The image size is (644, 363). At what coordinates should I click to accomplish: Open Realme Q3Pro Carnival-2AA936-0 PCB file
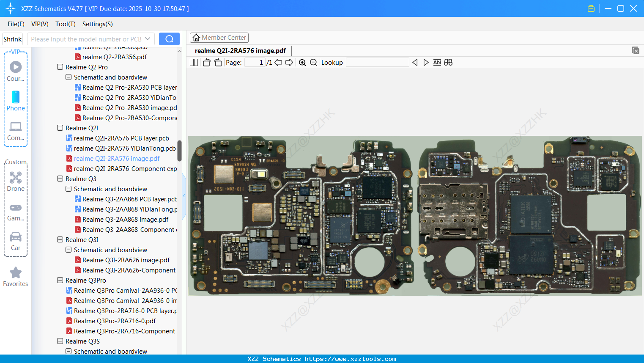[x=122, y=291]
